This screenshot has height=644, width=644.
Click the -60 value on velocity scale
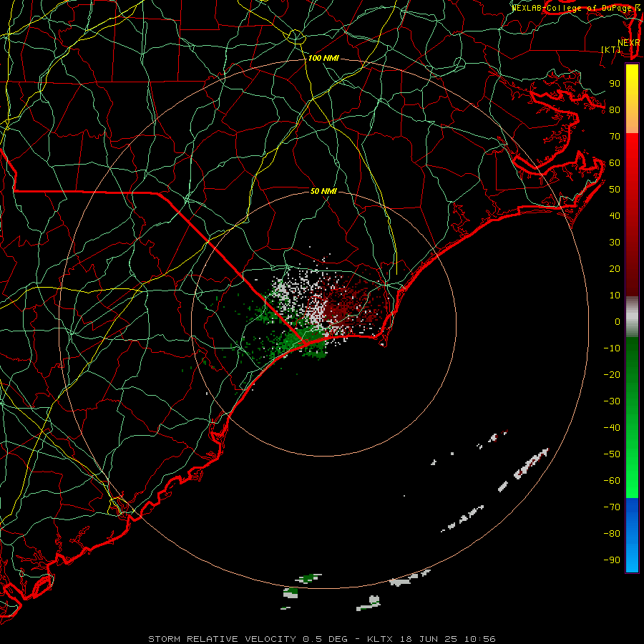coord(612,481)
